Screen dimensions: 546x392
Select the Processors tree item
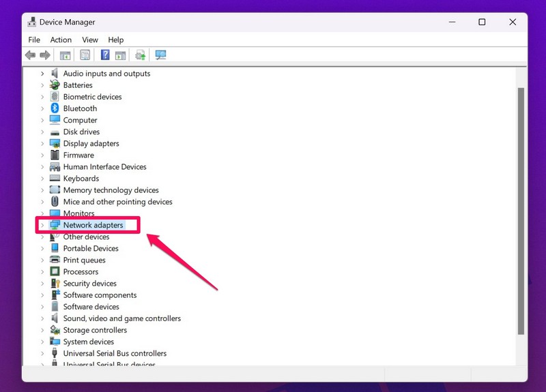click(x=81, y=272)
